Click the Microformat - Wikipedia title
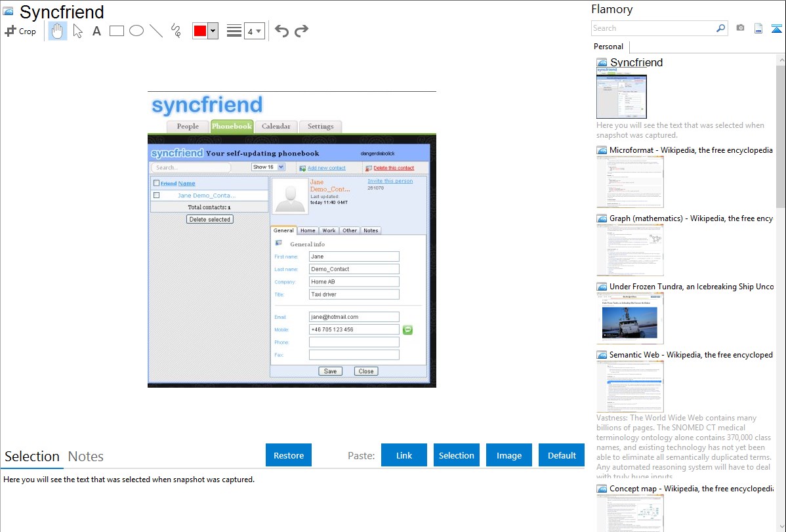The height and width of the screenshot is (532, 786). (691, 150)
